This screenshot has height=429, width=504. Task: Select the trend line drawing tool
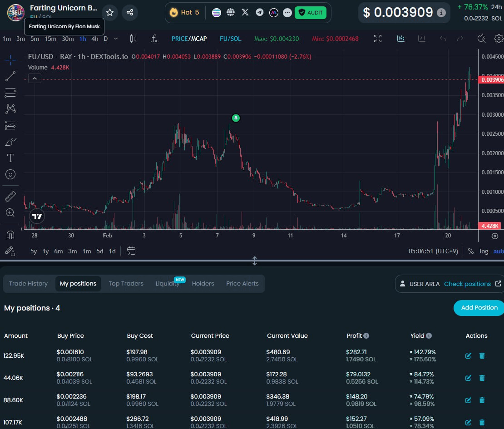pyautogui.click(x=10, y=76)
